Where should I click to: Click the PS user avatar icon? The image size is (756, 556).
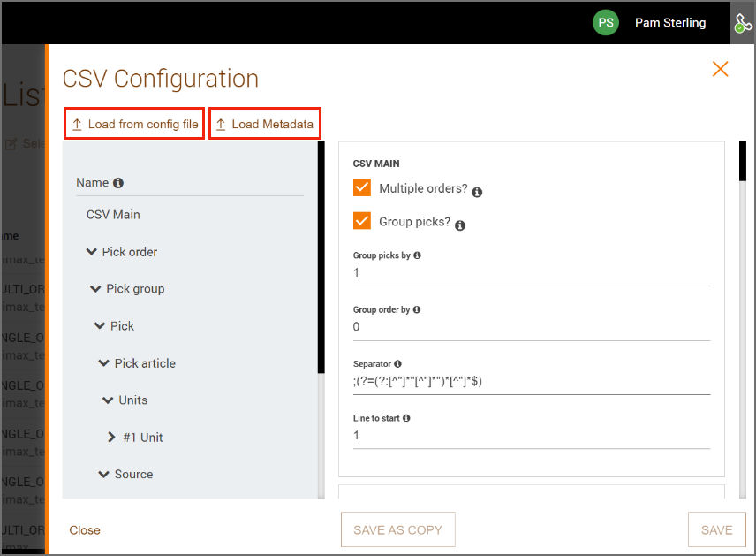tap(606, 23)
